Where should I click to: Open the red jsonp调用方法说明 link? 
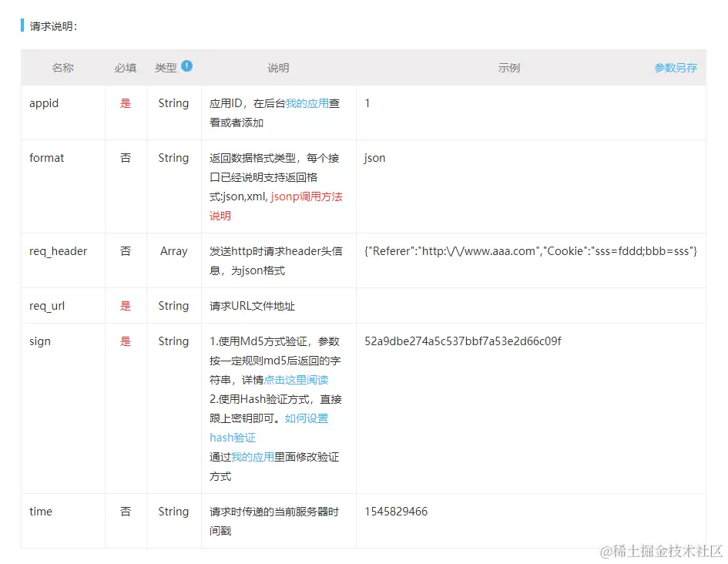[x=276, y=206]
